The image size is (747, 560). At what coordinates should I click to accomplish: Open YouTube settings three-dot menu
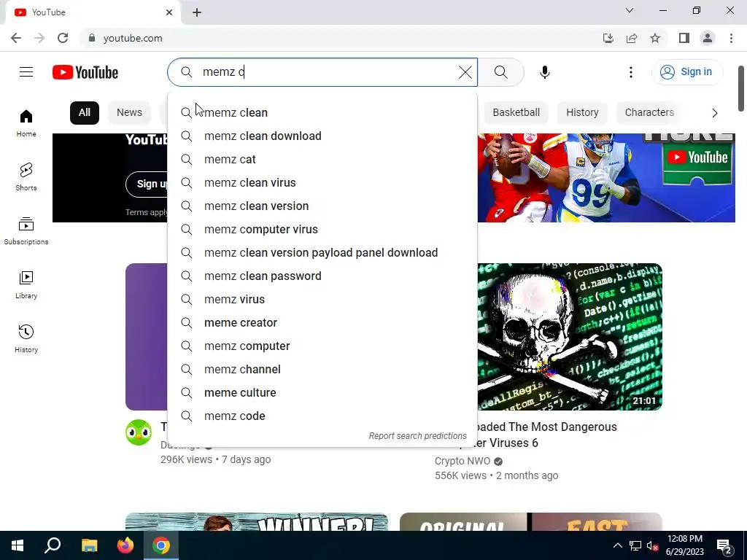point(631,72)
